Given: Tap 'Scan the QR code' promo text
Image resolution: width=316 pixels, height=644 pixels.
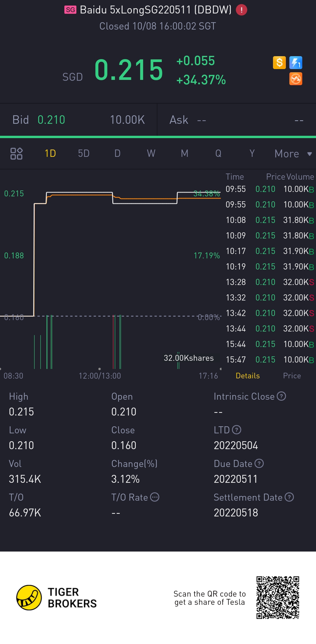Looking at the screenshot, I should coord(209,598).
